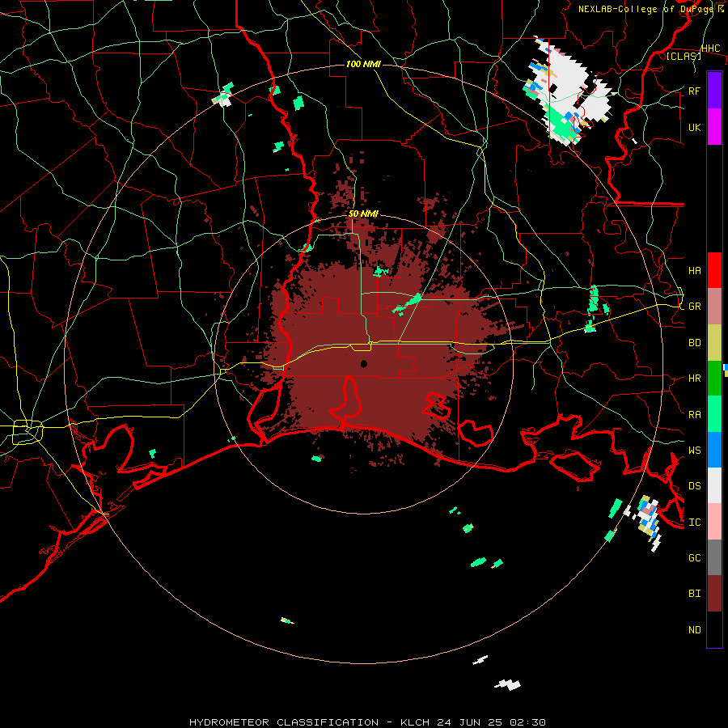Click the 02:30 timestamp

[x=528, y=722]
